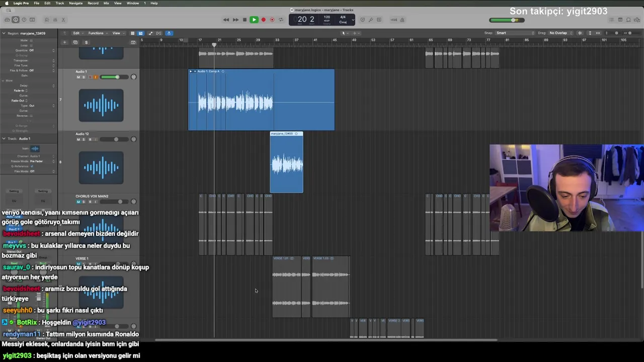Toggle the Cycle mode button
The height and width of the screenshot is (362, 644).
tap(281, 20)
